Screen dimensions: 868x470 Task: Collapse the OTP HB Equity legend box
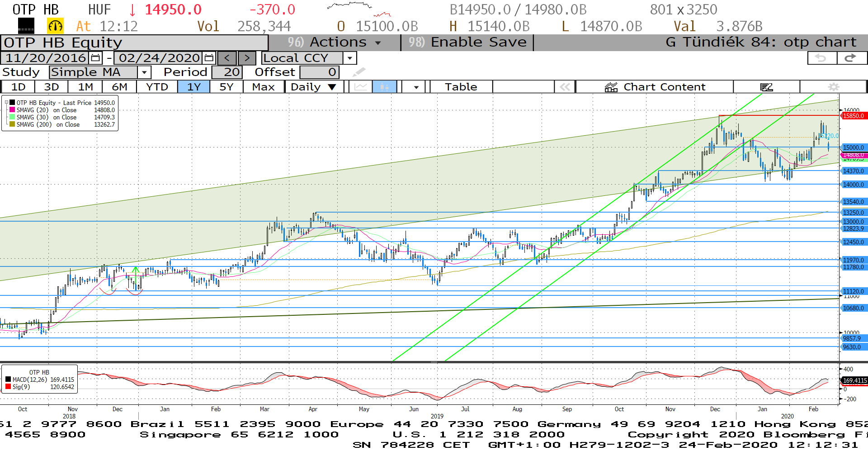pyautogui.click(x=6, y=103)
